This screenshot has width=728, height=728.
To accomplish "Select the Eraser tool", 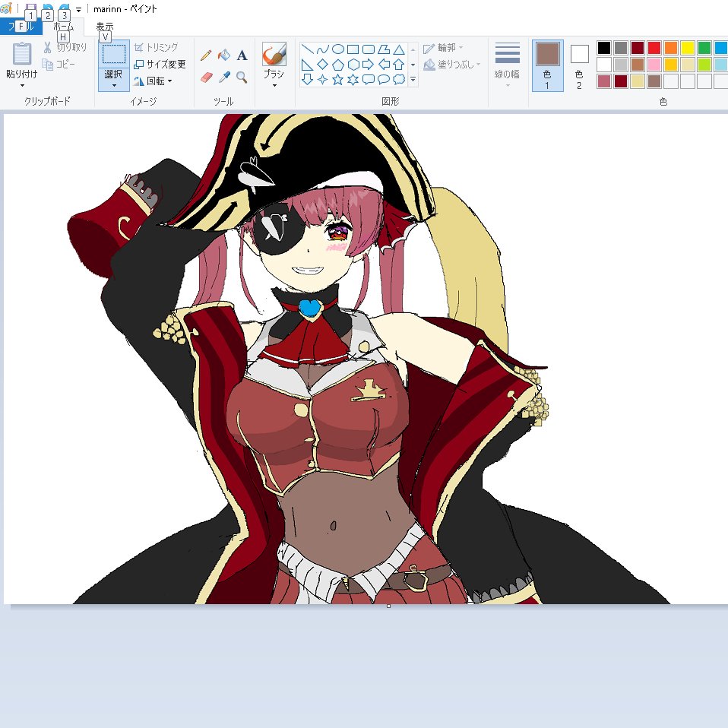I will click(x=206, y=77).
